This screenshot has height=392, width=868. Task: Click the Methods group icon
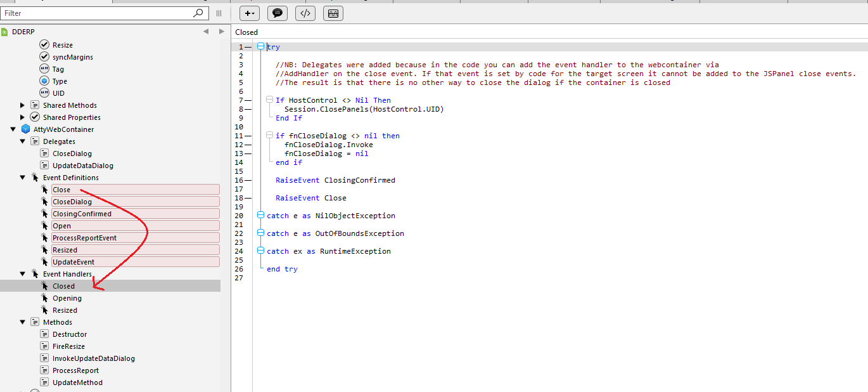click(35, 322)
